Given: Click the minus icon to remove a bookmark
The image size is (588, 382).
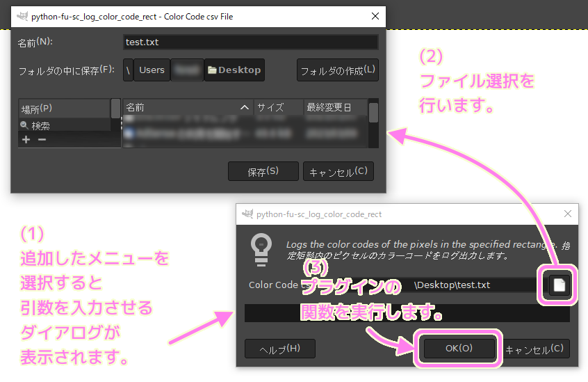Looking at the screenshot, I should [42, 139].
